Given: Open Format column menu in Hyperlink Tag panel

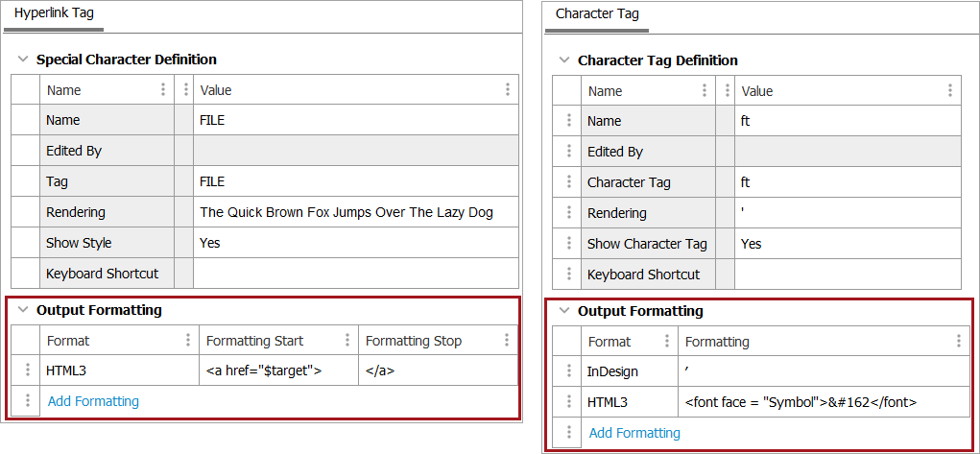Looking at the screenshot, I should pos(188,340).
